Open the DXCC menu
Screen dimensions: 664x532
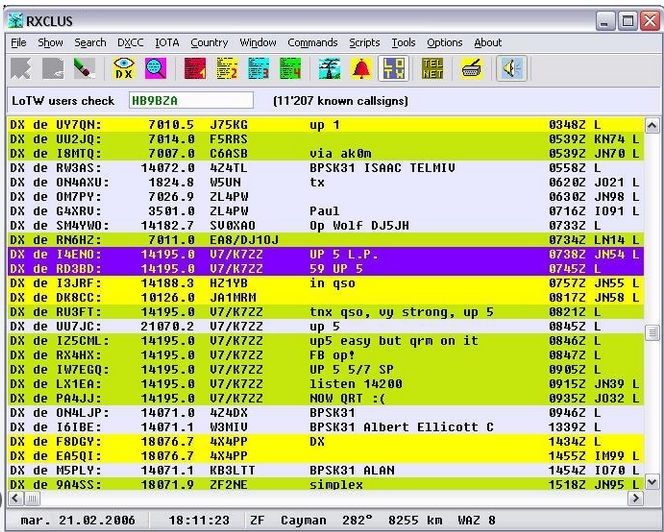pyautogui.click(x=130, y=43)
